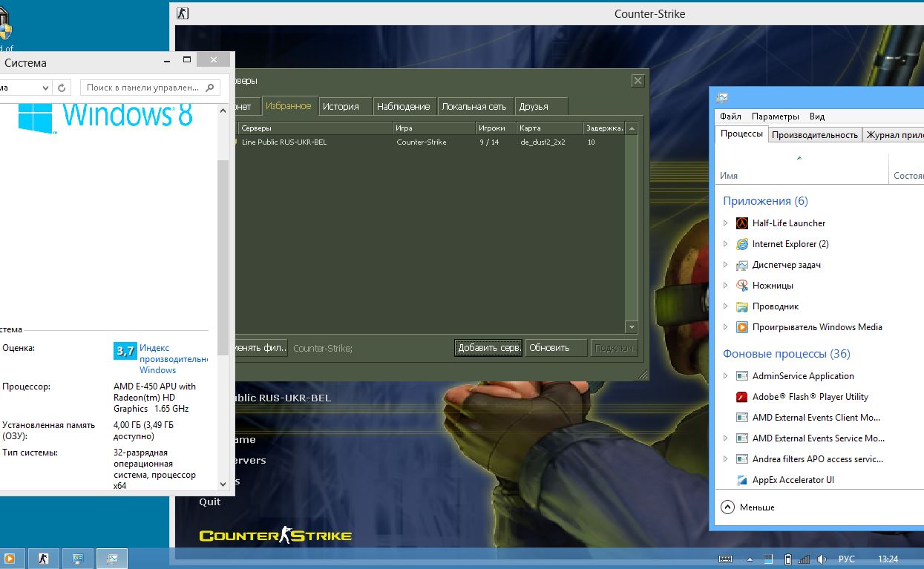Click the control panel search field

tap(150, 88)
